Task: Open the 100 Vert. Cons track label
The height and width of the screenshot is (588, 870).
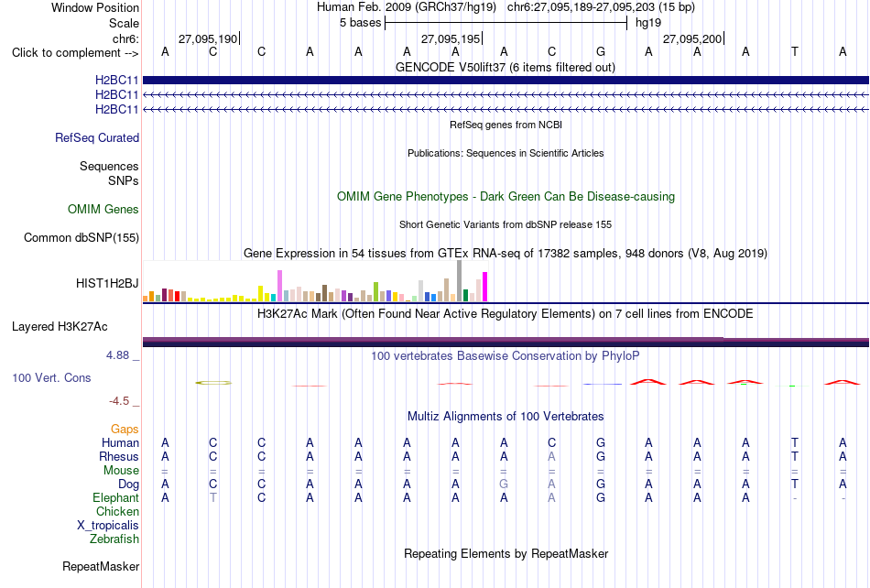Action: (51, 377)
